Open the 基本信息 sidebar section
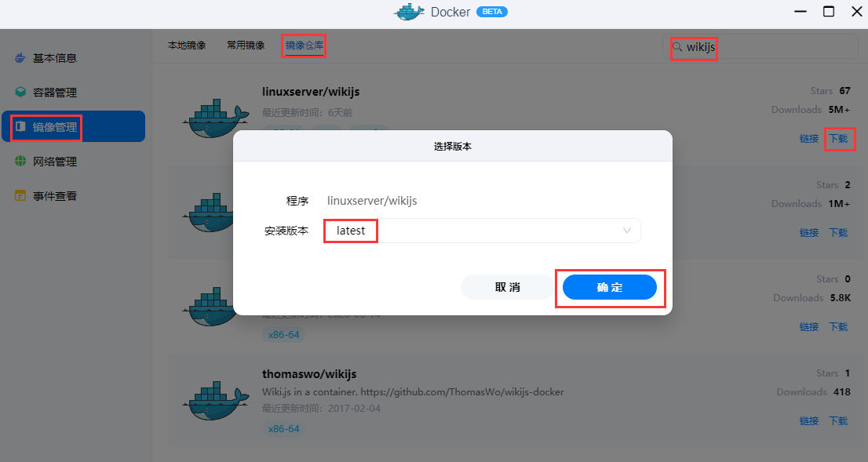Screen dimensions: 868x462 coord(74,57)
